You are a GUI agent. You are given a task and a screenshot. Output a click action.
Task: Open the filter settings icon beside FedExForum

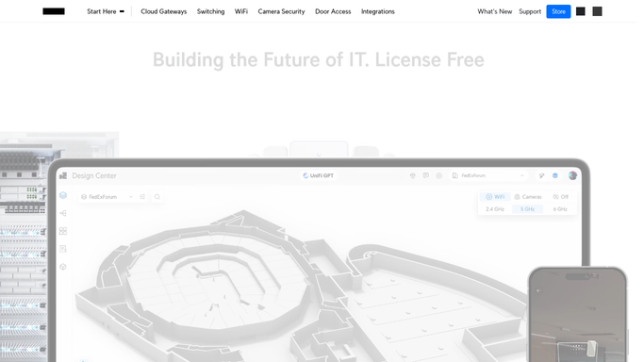coord(142,197)
